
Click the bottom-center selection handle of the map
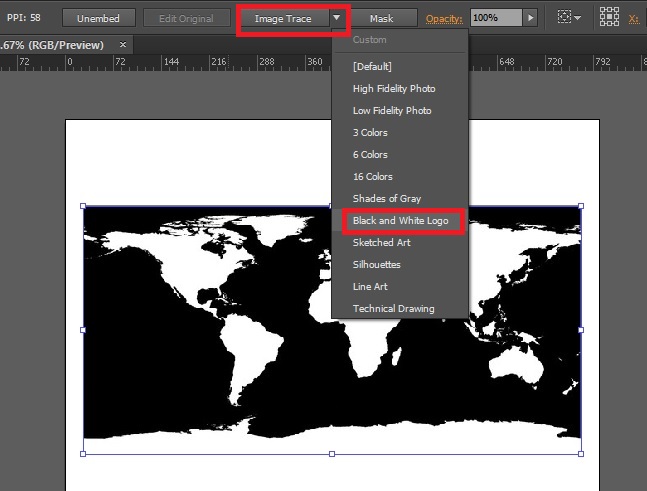click(x=332, y=454)
